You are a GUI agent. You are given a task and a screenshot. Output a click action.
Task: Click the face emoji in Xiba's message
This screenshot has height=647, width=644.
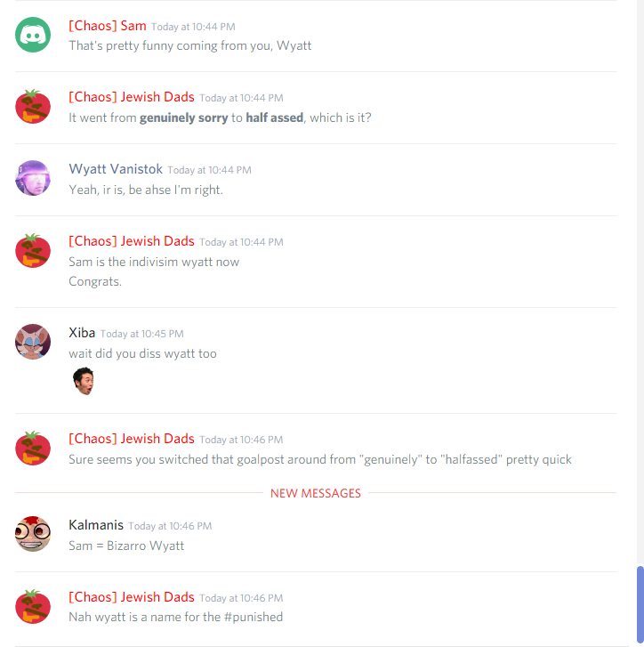(84, 381)
